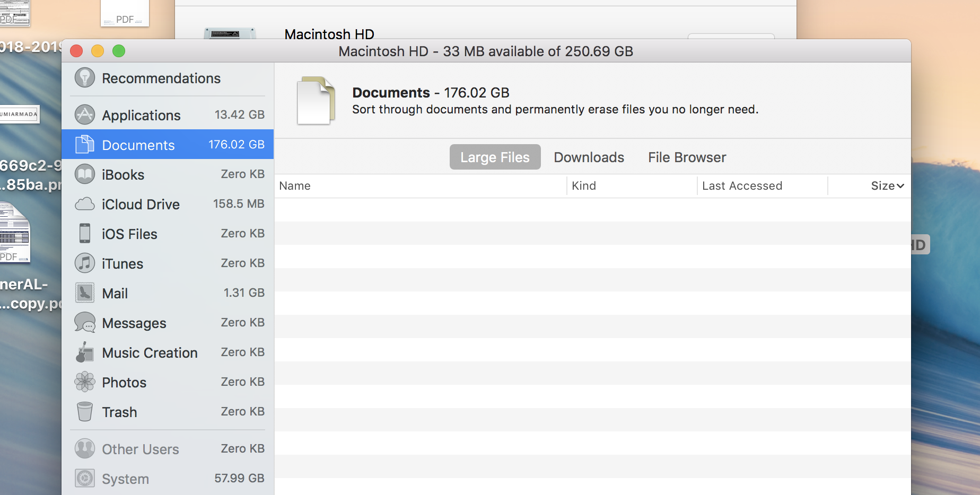Select Messages label in the sidebar
Viewport: 980px width, 495px height.
[134, 323]
